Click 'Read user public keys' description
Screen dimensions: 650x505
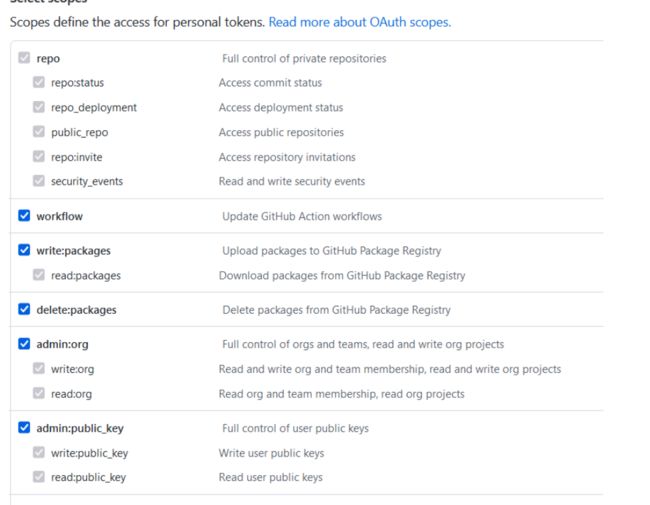pyautogui.click(x=271, y=478)
